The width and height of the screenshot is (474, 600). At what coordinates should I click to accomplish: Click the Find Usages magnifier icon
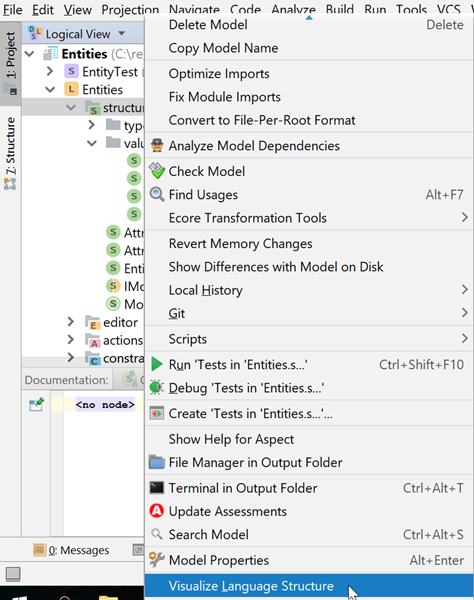[157, 194]
